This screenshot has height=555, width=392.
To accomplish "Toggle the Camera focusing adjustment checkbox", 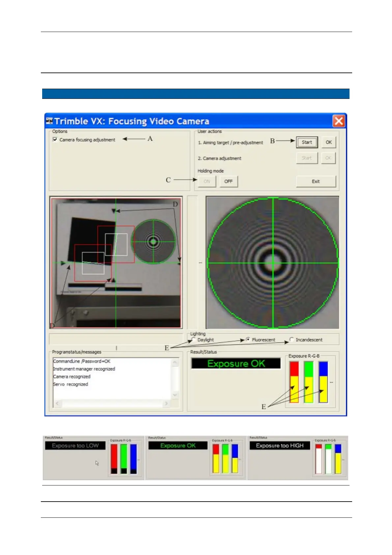I will coord(55,139).
